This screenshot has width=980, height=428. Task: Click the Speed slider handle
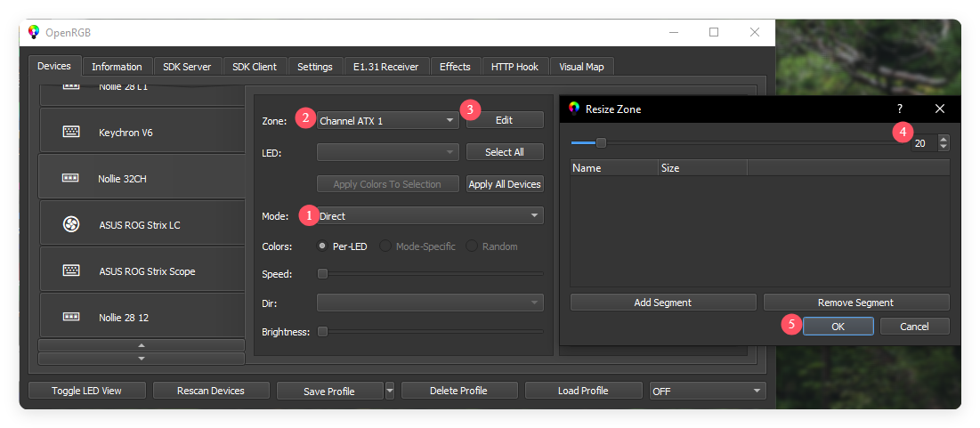click(x=322, y=273)
